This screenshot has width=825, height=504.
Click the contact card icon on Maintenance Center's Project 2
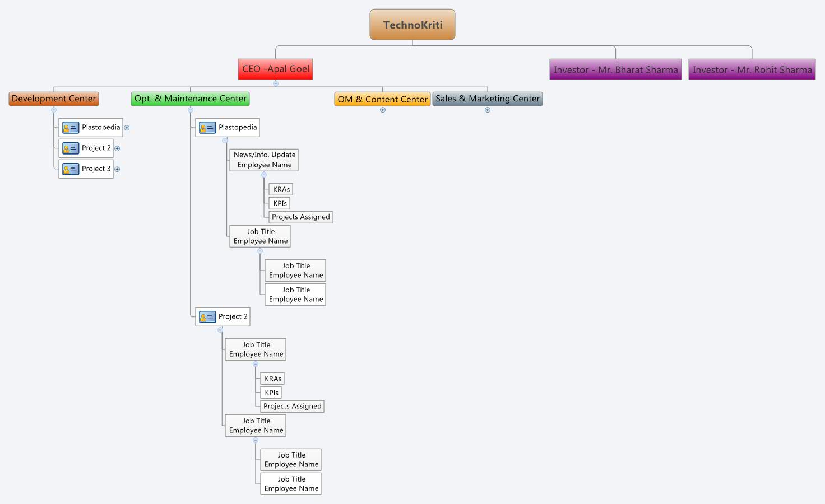pos(207,316)
